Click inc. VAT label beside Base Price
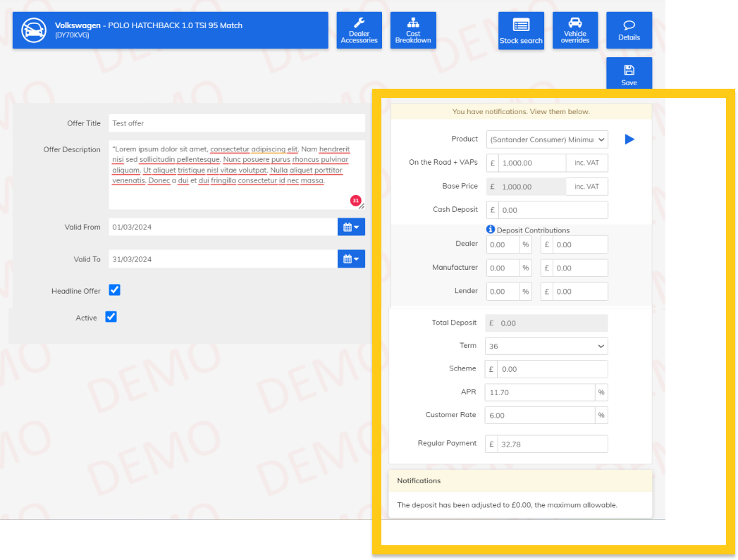Viewport: 738px width, 560px height. pos(587,187)
